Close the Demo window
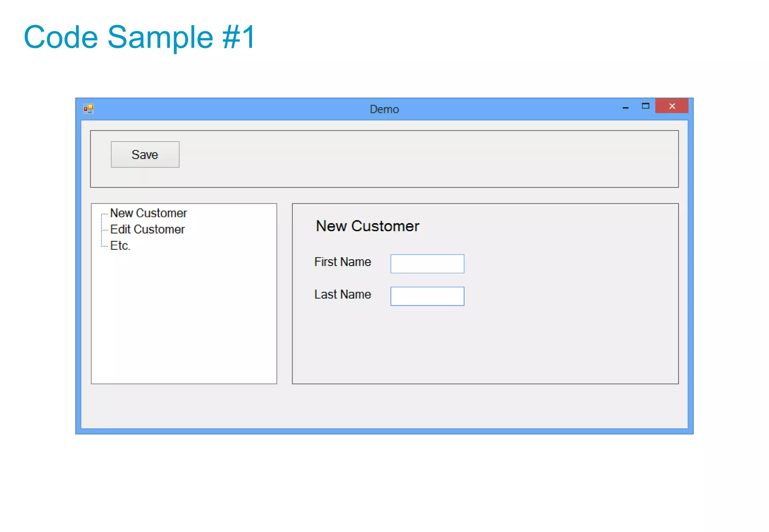Screen dimensions: 769x532 [x=672, y=106]
